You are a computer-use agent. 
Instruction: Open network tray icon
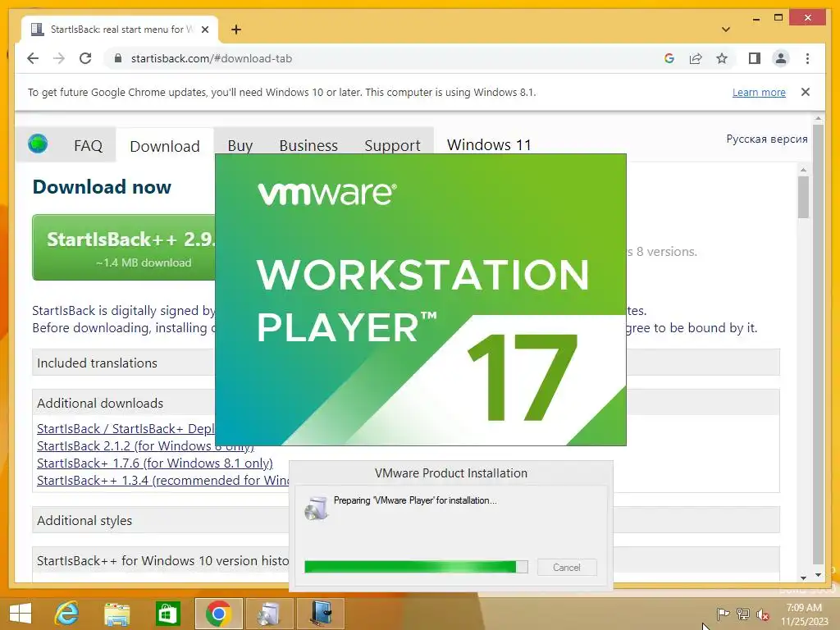coord(743,614)
